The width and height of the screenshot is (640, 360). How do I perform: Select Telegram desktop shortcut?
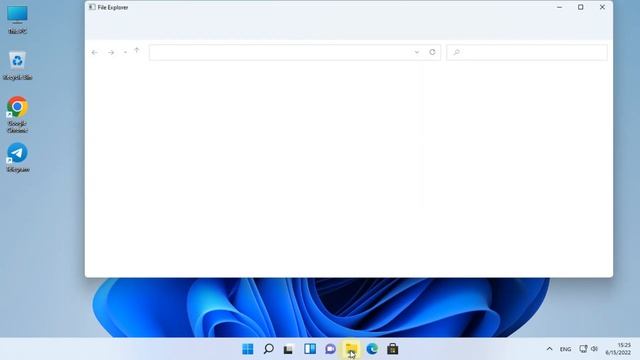(17, 157)
